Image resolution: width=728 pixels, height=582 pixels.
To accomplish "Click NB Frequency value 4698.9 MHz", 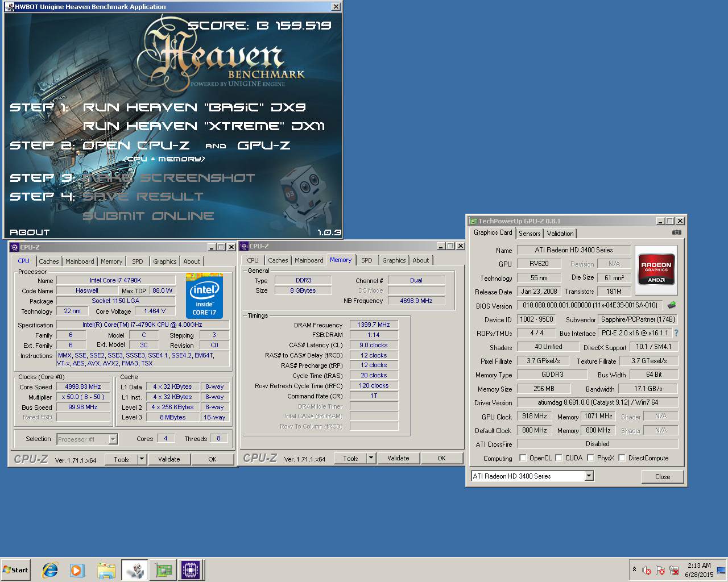I will [416, 301].
